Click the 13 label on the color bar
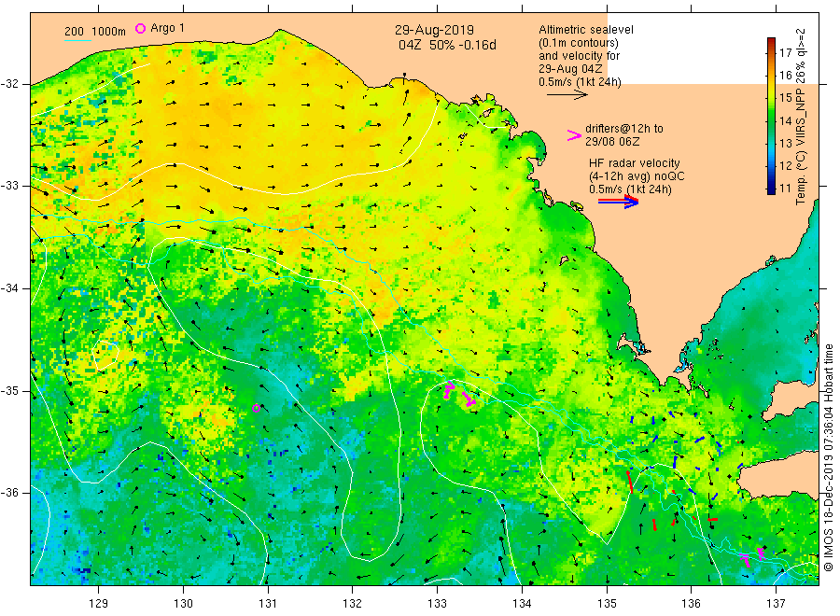This screenshot has width=840, height=616. click(x=785, y=143)
